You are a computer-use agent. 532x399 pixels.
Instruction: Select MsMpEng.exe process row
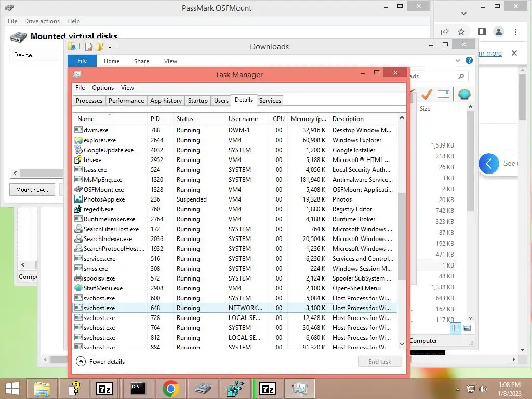coord(235,179)
